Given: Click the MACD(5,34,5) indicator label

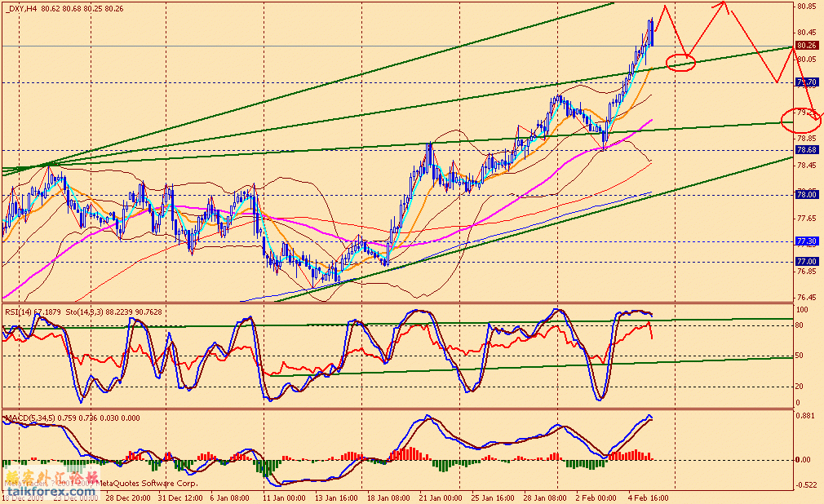Looking at the screenshot, I should 72,418.
